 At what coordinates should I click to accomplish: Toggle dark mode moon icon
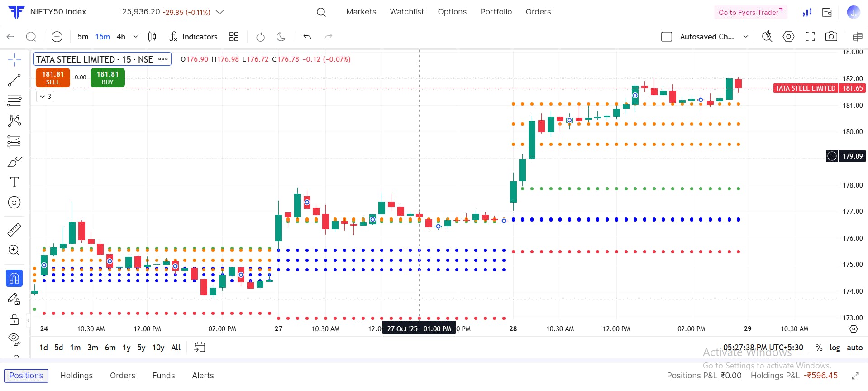[x=281, y=37]
